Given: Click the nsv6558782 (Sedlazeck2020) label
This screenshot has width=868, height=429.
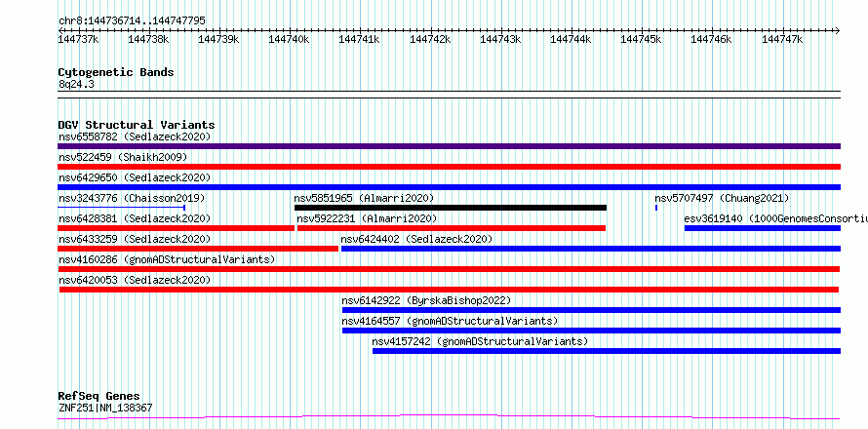Looking at the screenshot, I should [135, 136].
